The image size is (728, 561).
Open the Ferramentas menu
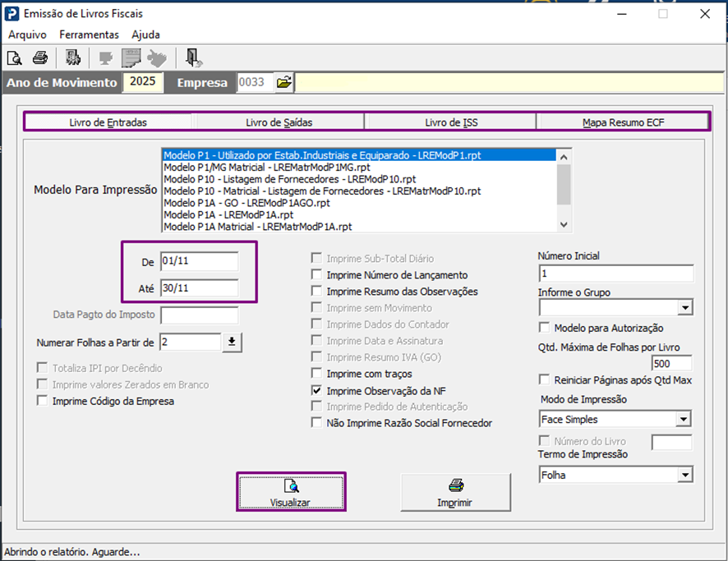point(89,34)
